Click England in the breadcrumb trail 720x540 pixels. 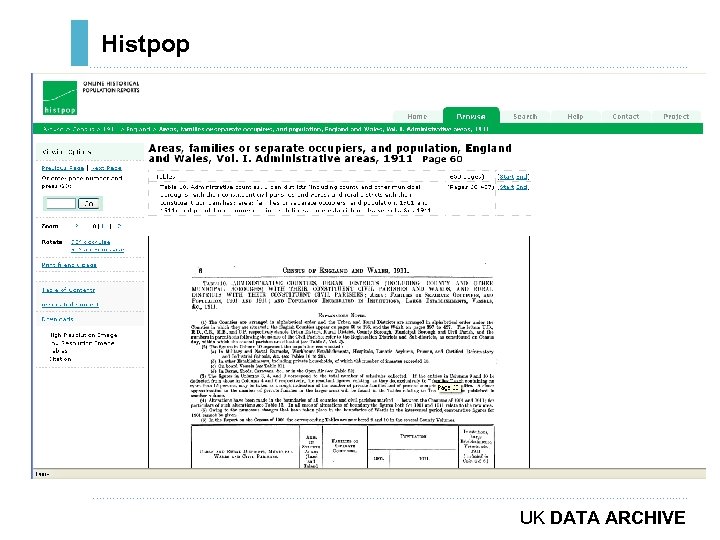tap(138, 129)
